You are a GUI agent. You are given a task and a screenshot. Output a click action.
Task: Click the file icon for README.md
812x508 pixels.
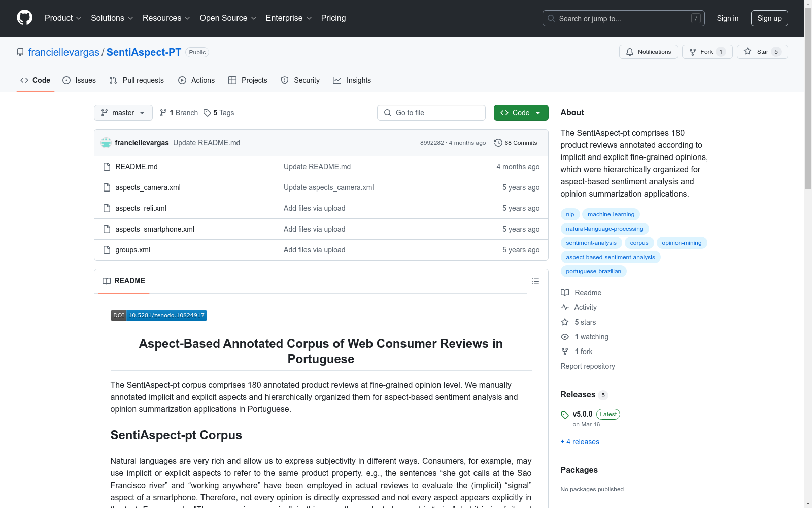pos(107,167)
